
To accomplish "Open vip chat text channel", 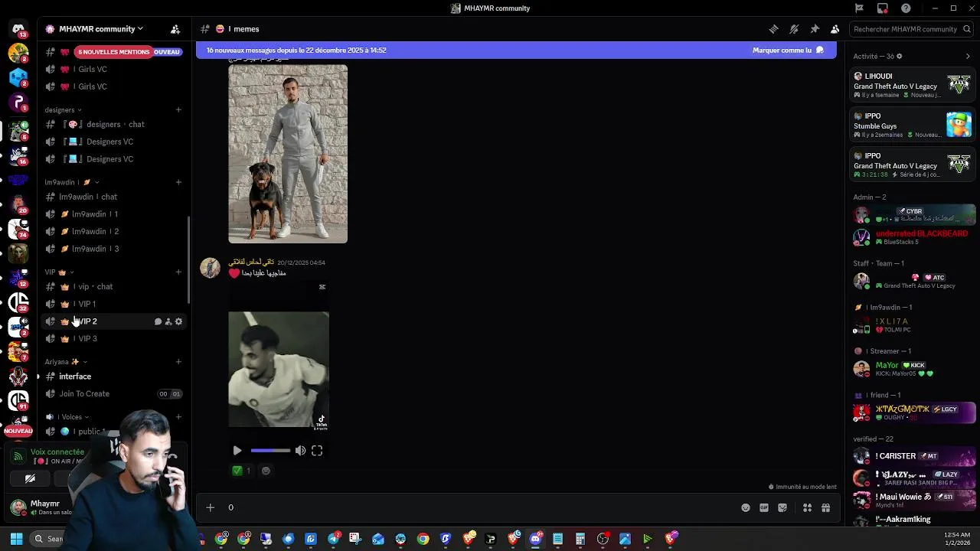I will (113, 286).
